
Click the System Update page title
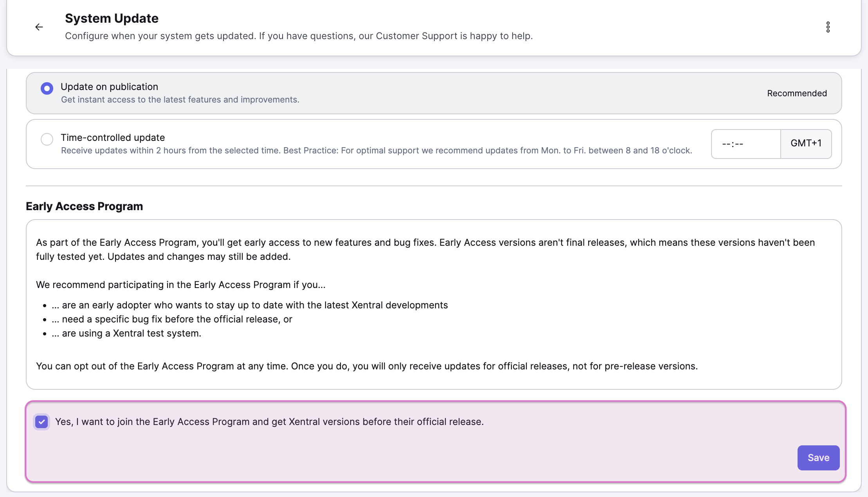tap(112, 18)
